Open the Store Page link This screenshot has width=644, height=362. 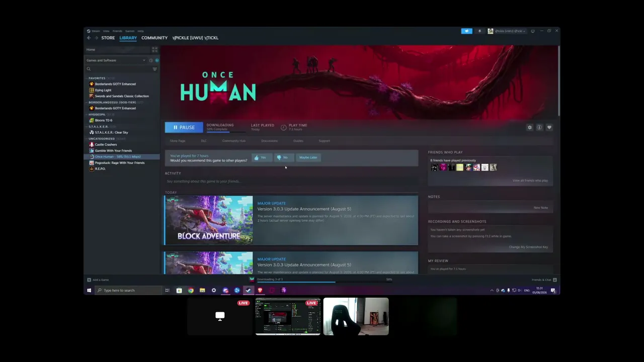[178, 141]
